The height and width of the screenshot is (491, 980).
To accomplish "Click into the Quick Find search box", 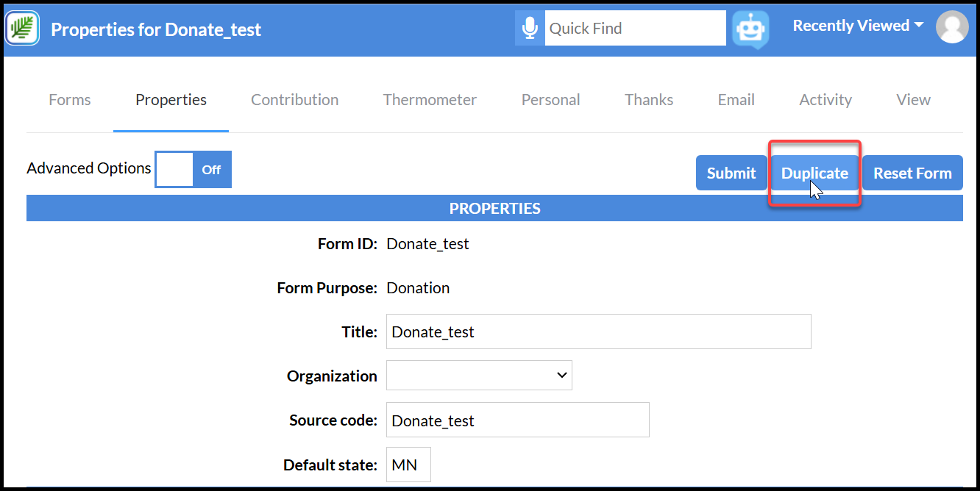I will [x=636, y=28].
